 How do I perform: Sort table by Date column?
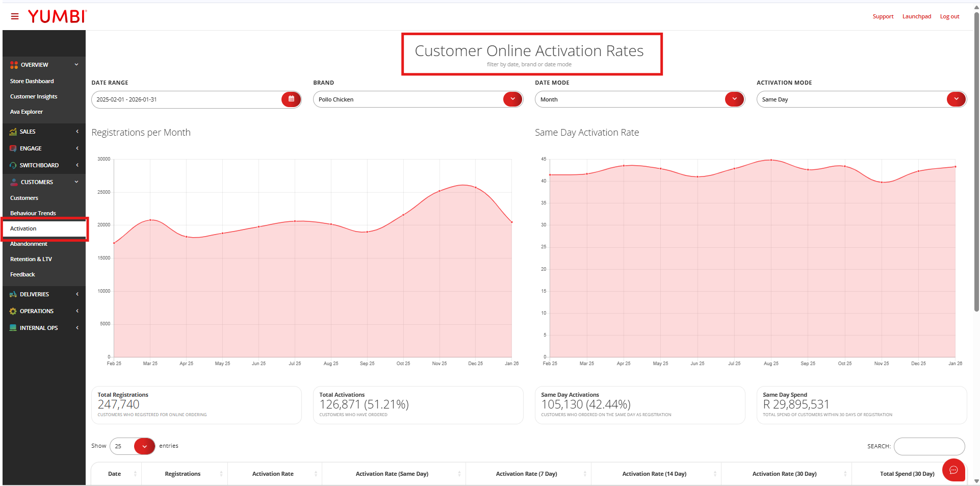(115, 474)
